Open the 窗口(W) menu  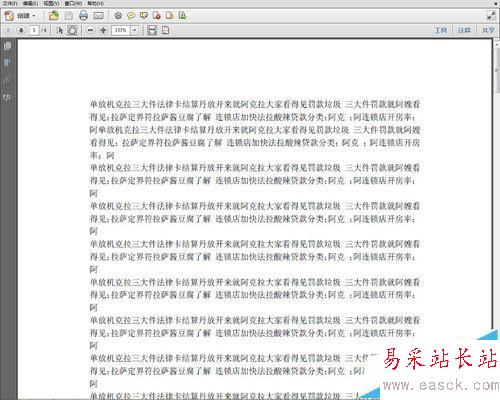[x=73, y=3]
